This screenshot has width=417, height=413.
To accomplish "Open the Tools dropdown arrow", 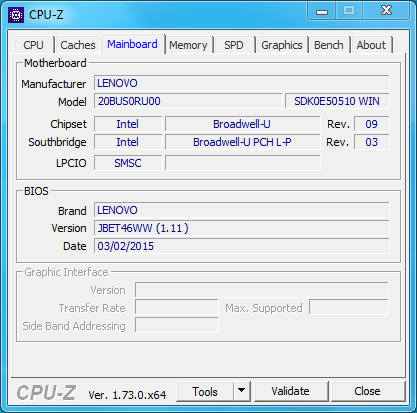I will click(x=242, y=391).
